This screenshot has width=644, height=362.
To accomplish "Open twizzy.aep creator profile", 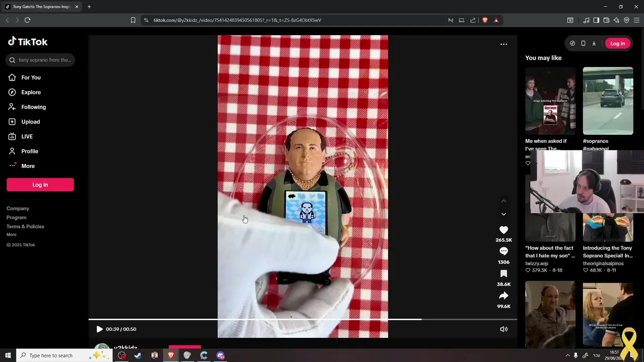I will click(x=537, y=263).
